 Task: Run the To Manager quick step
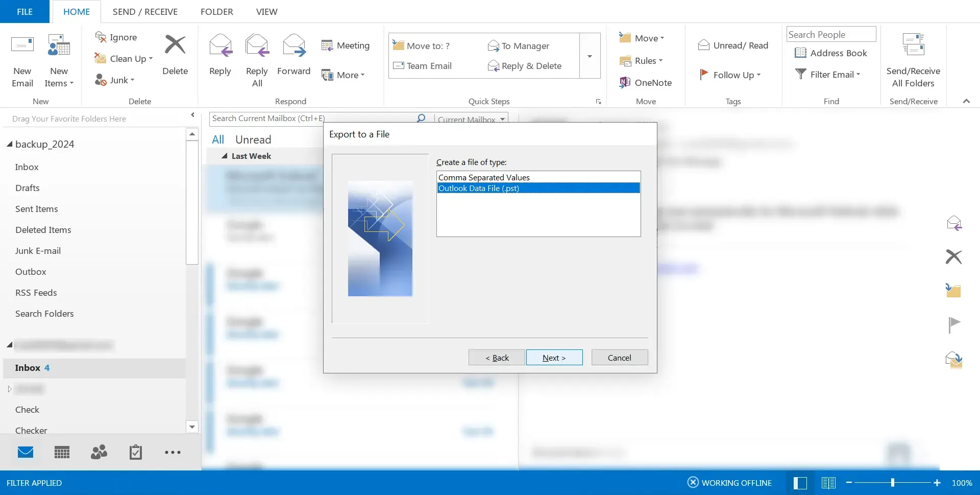[x=519, y=46]
